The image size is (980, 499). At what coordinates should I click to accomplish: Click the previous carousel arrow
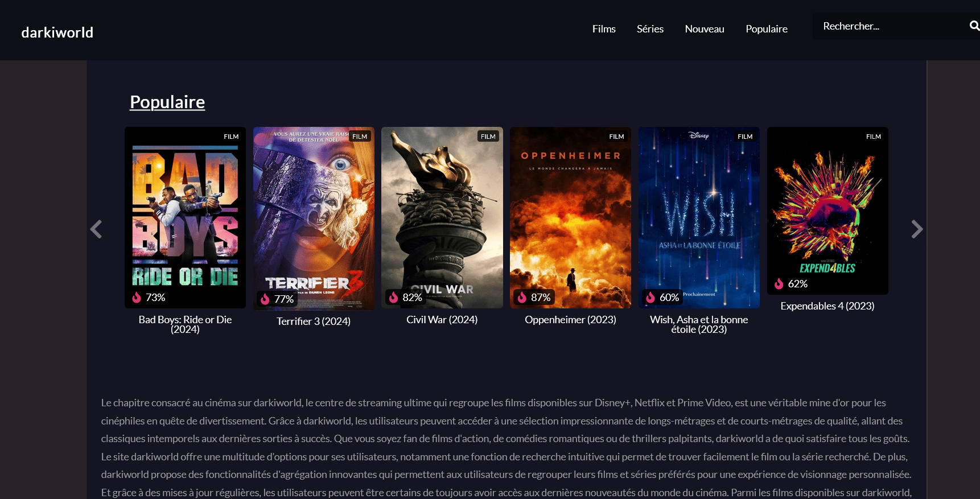click(x=96, y=229)
